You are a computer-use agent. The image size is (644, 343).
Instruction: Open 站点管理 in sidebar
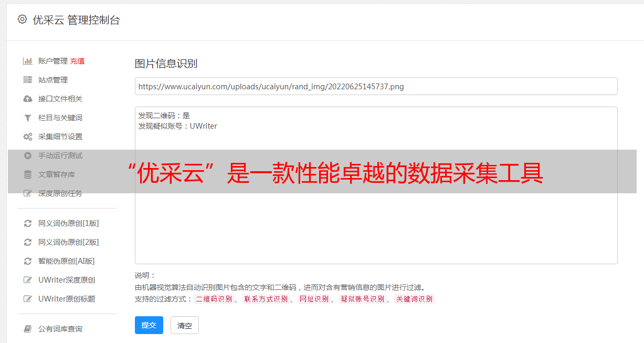click(53, 80)
